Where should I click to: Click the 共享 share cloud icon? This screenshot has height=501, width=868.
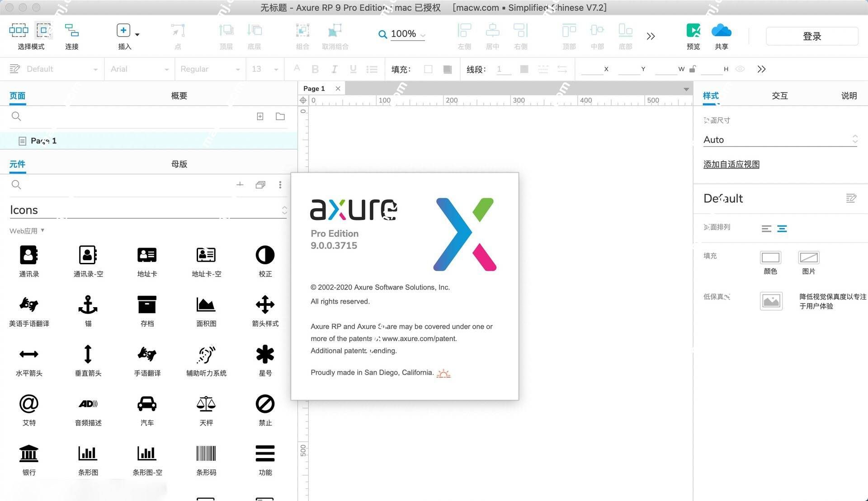coord(722,30)
